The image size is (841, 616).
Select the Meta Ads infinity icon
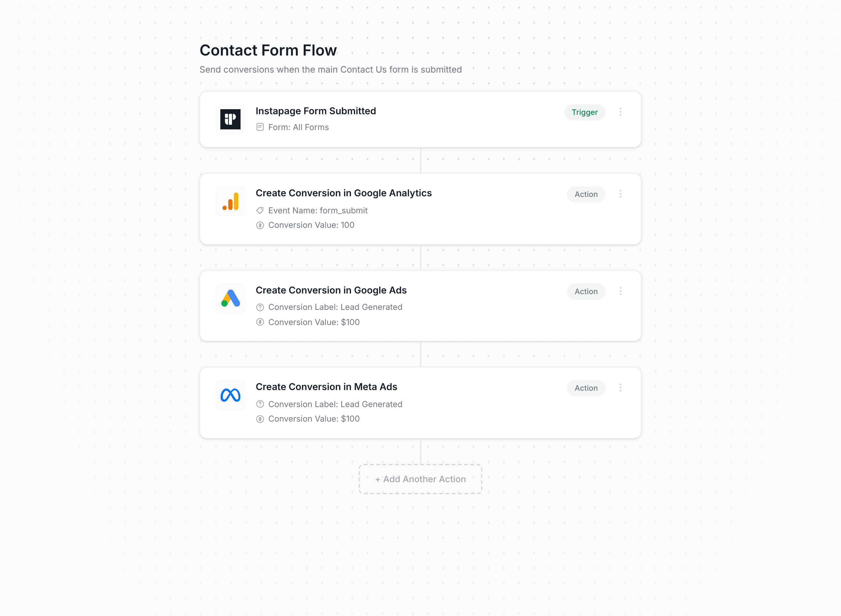230,395
